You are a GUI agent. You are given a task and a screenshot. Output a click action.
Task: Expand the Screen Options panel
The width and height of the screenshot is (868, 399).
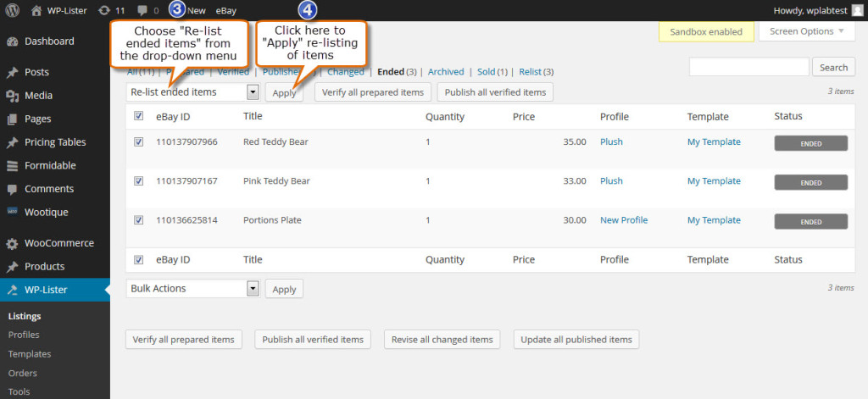point(807,31)
